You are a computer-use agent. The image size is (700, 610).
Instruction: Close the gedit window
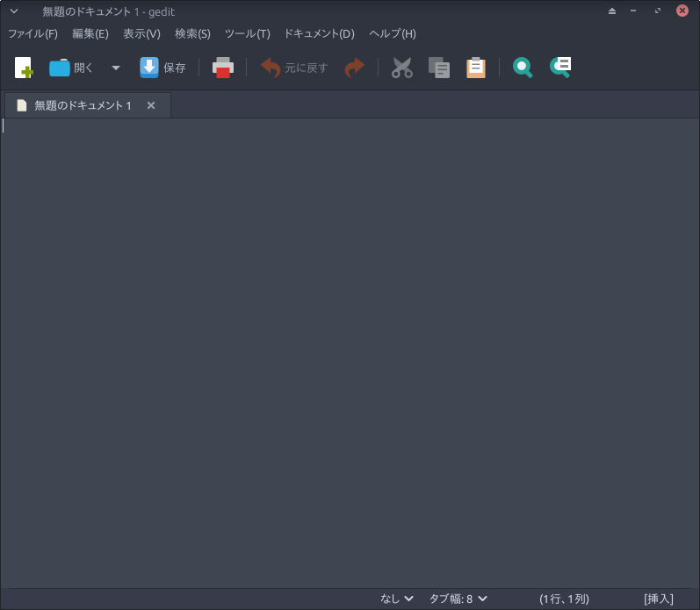(x=682, y=11)
